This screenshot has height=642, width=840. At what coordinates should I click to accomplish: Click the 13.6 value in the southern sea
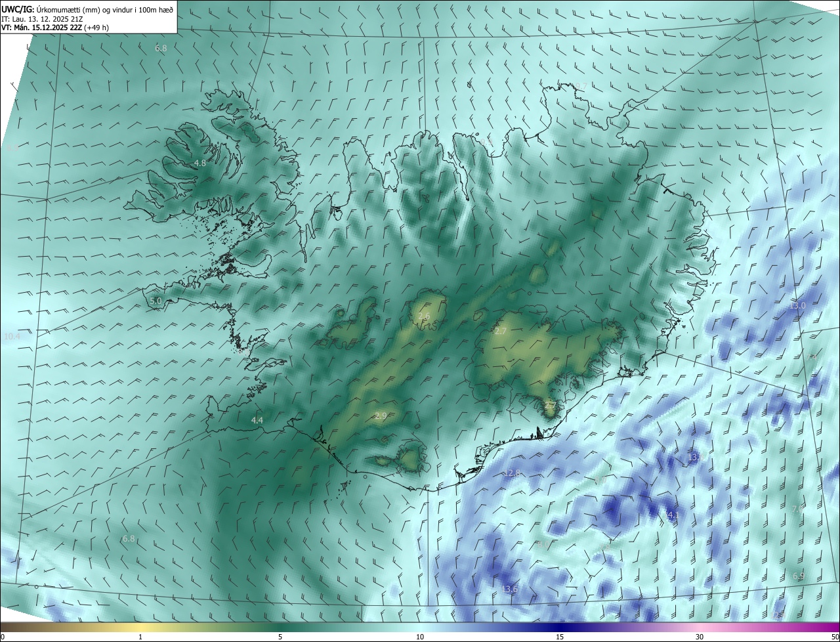click(x=510, y=589)
